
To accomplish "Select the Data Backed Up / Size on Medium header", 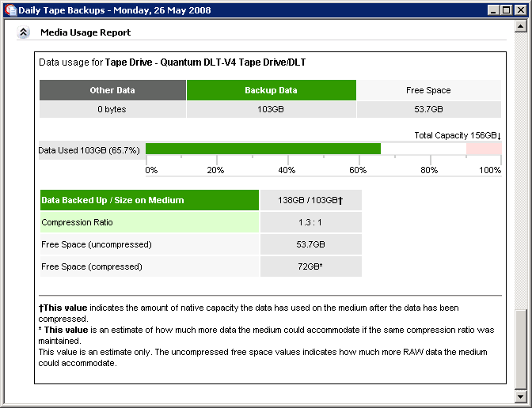I will [x=150, y=200].
